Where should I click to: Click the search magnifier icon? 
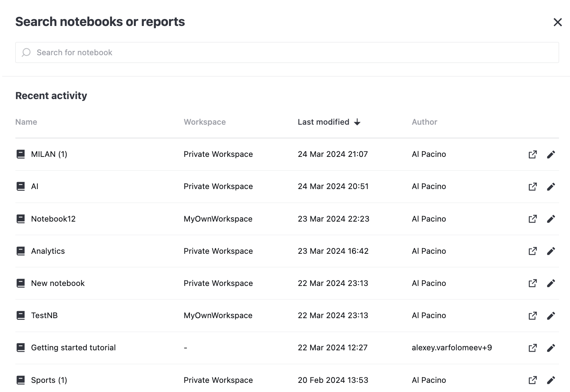pyautogui.click(x=26, y=52)
